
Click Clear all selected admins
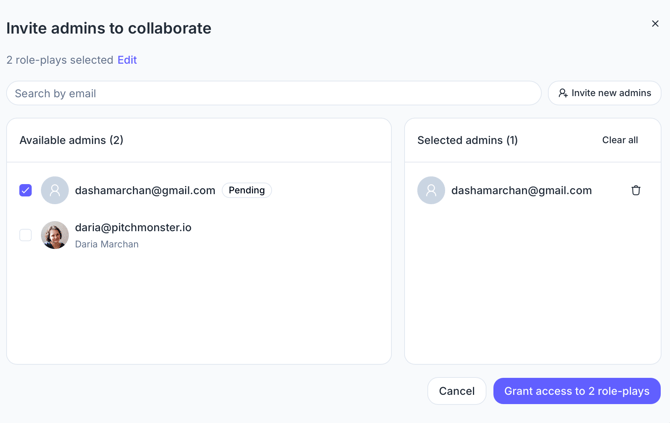[620, 140]
